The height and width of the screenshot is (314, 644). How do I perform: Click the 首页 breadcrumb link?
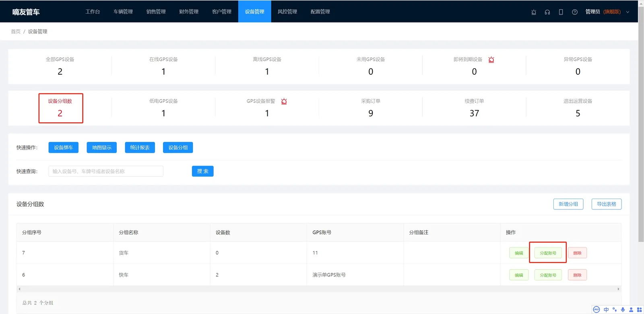[16, 31]
